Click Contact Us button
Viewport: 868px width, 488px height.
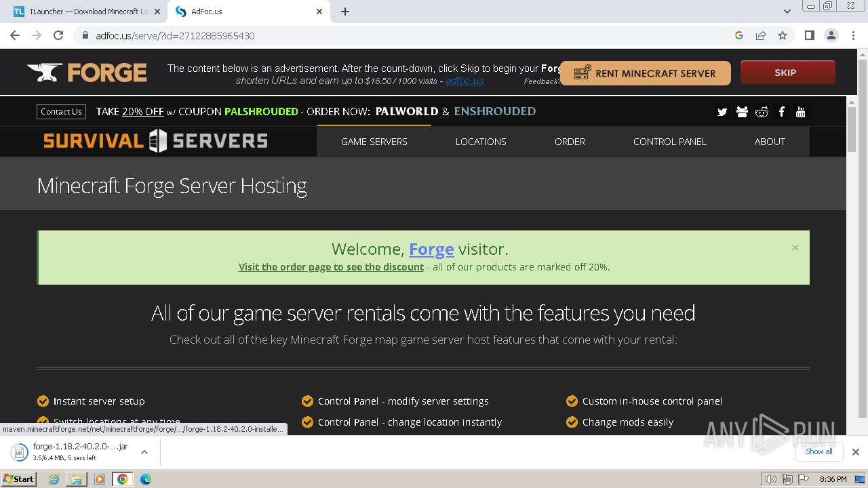(x=61, y=112)
